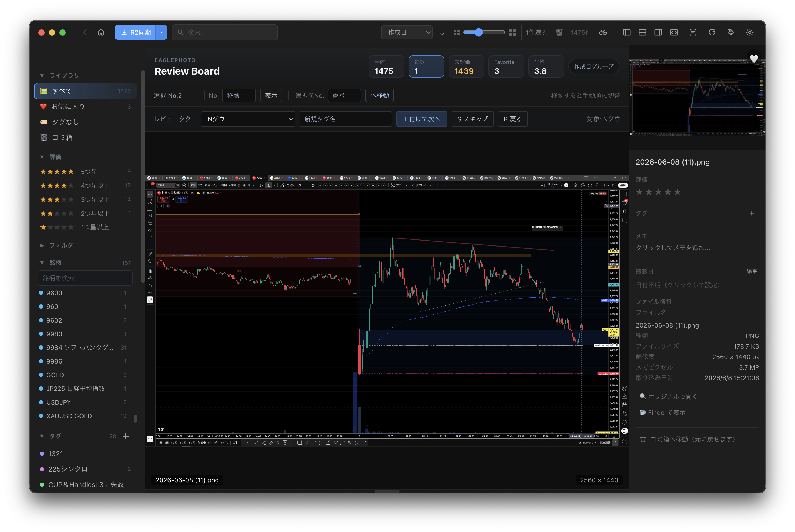Select お気に入り in the library list

point(85,106)
